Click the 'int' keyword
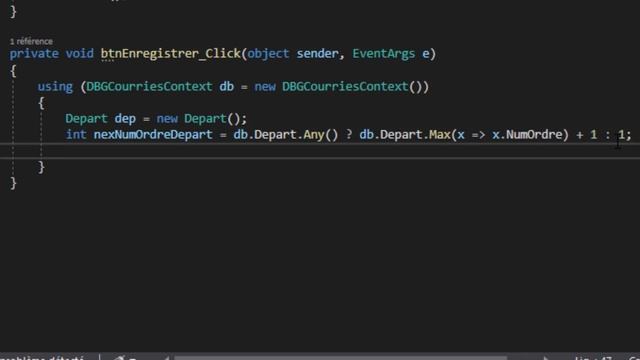This screenshot has width=640, height=360. tap(76, 135)
